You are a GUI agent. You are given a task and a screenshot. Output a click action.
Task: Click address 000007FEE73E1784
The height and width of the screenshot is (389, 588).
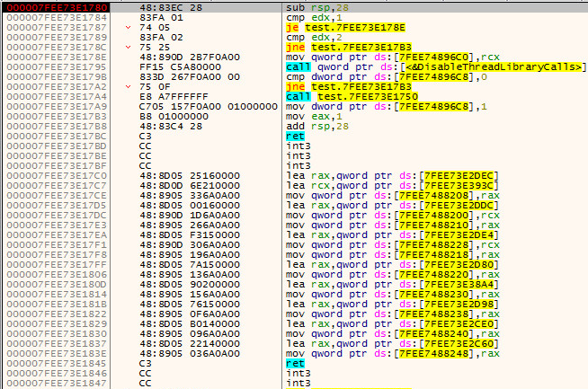coord(57,18)
